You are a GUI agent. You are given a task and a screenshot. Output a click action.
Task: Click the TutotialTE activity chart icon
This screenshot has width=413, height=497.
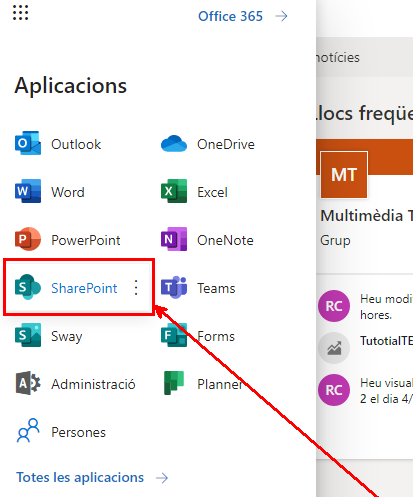[x=334, y=348]
